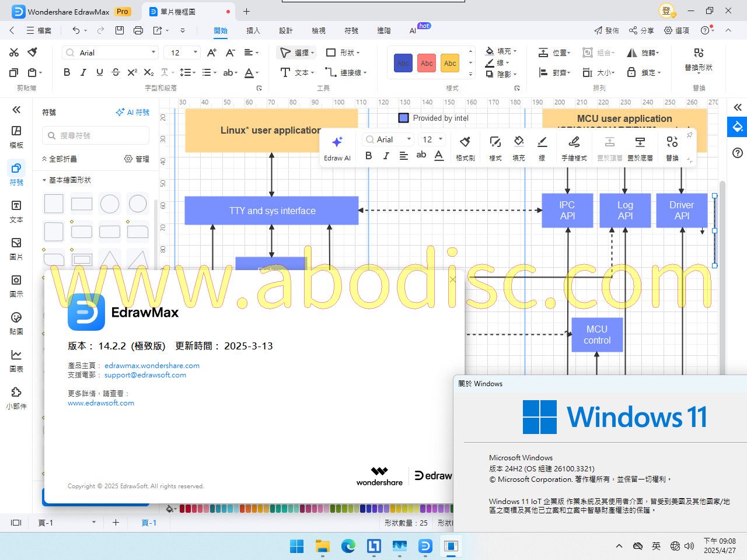
Task: Open the 圖示 icons panel in left sidebar
Action: pyautogui.click(x=16, y=286)
